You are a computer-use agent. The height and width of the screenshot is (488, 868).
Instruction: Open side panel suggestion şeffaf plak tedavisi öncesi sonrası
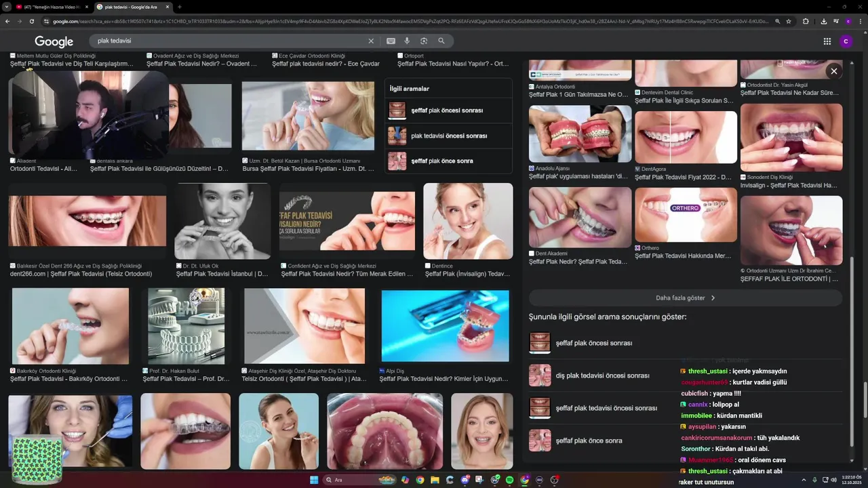point(685,408)
